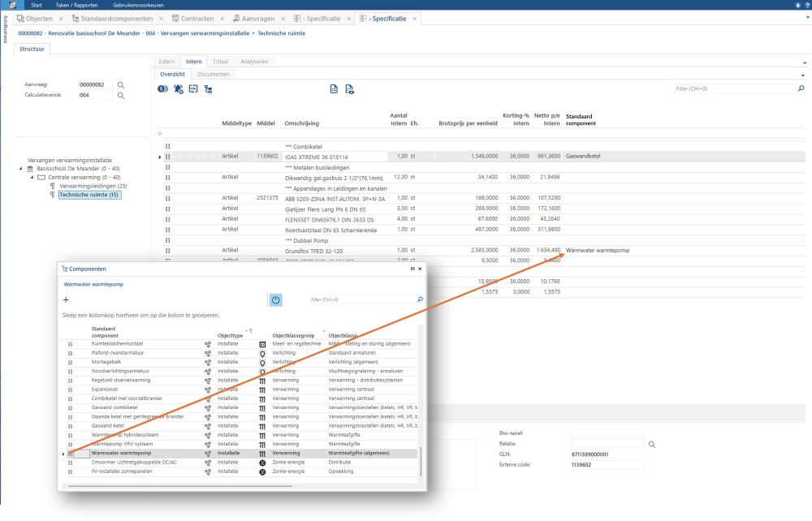Click the component icon of Ruimteklokthermostaat row
This screenshot has width=812, height=521.
208,344
